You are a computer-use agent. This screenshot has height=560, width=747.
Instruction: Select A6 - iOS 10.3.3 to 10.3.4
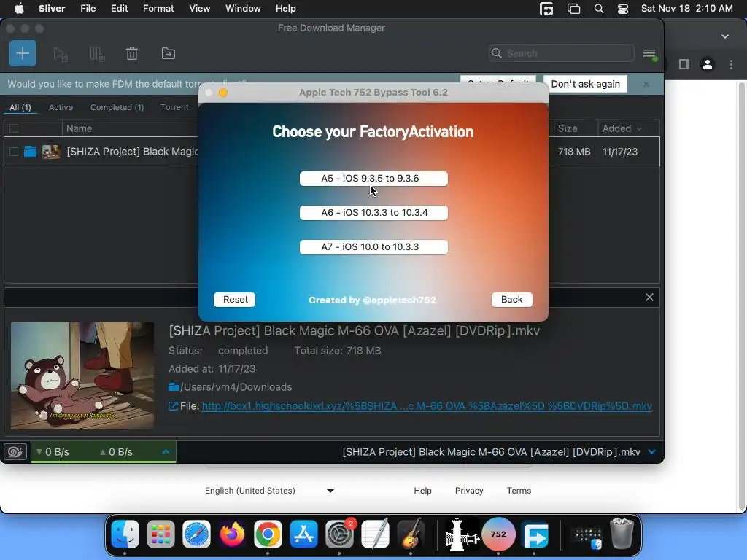(373, 213)
